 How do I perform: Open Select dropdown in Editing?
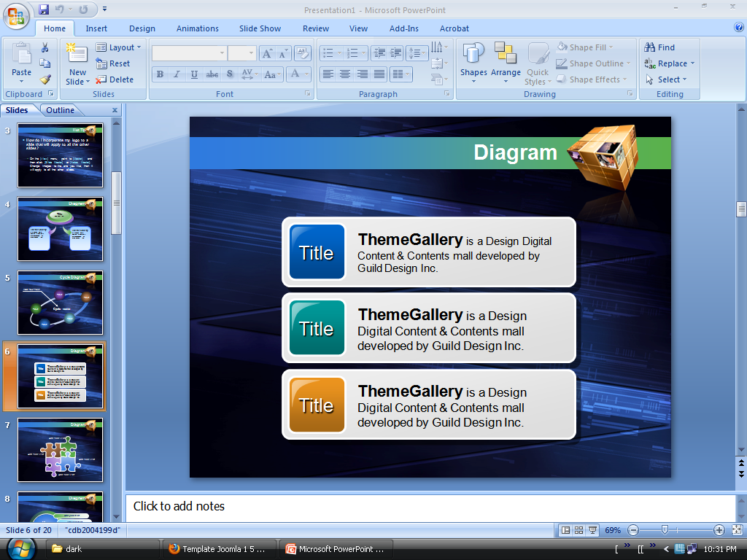pyautogui.click(x=667, y=79)
